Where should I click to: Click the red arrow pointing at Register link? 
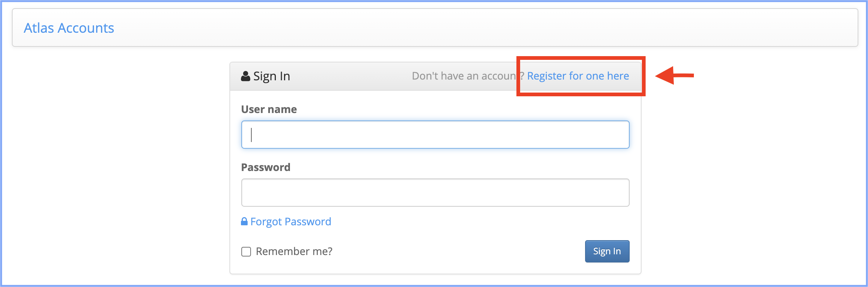tap(674, 75)
